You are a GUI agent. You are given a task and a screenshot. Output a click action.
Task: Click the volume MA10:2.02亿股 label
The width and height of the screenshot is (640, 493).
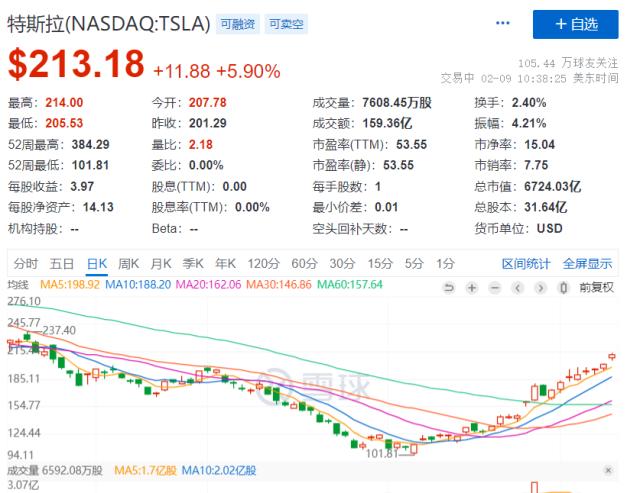219,471
